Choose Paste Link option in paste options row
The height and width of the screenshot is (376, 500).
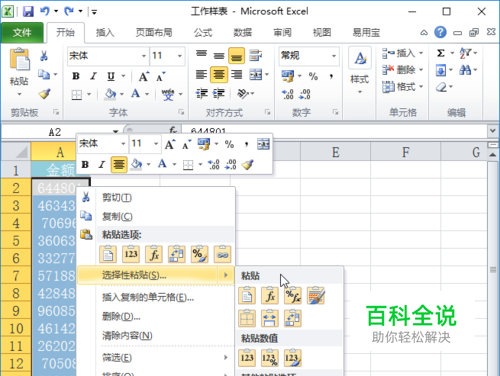pyautogui.click(x=223, y=254)
